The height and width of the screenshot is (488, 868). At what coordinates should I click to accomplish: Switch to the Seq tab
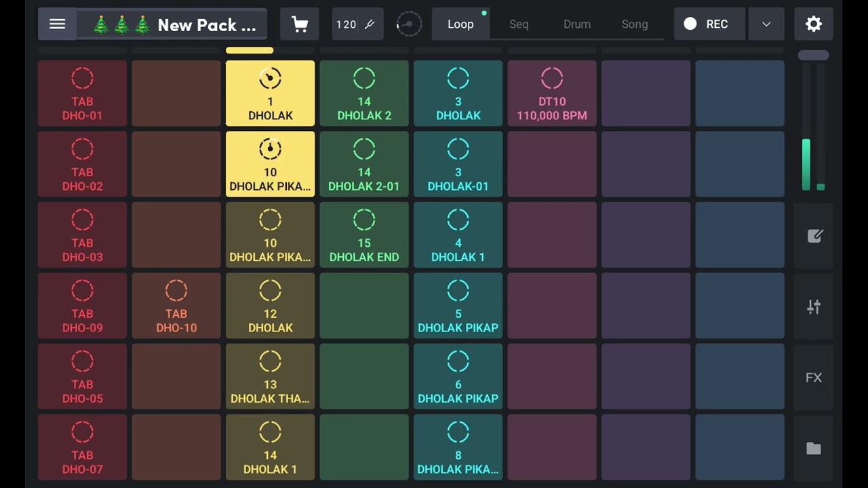pyautogui.click(x=519, y=24)
